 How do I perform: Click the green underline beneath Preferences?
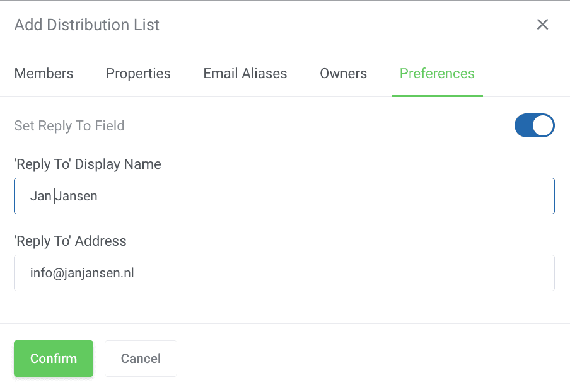[x=437, y=96]
